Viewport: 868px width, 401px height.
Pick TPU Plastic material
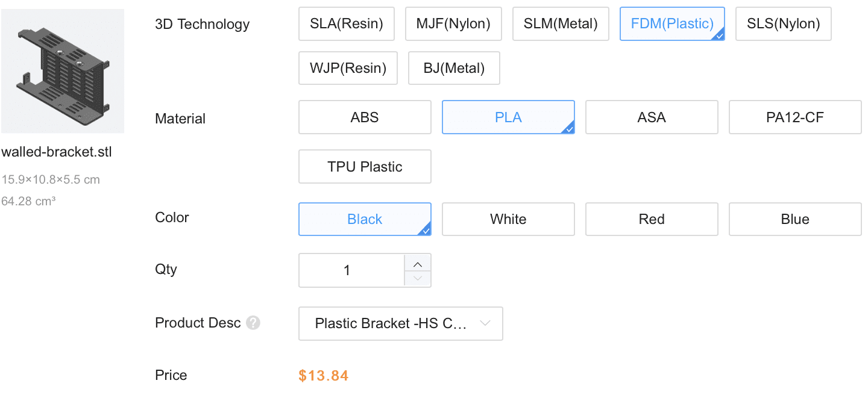point(365,167)
